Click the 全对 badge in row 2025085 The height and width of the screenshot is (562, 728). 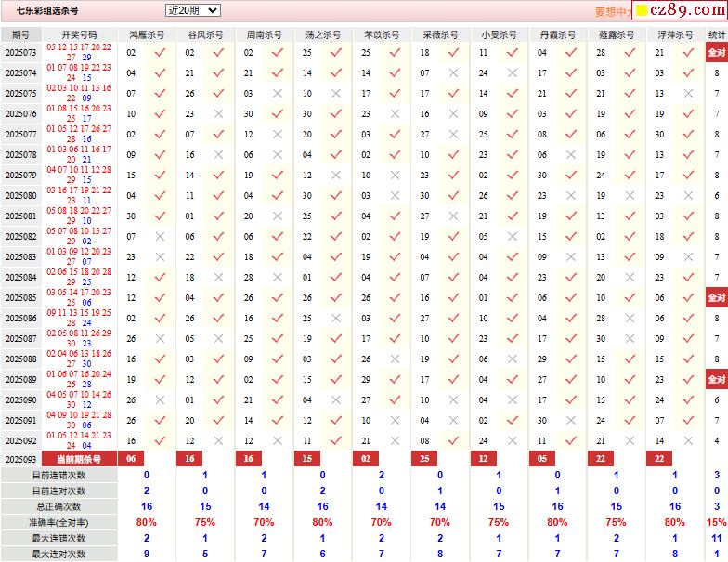[717, 297]
